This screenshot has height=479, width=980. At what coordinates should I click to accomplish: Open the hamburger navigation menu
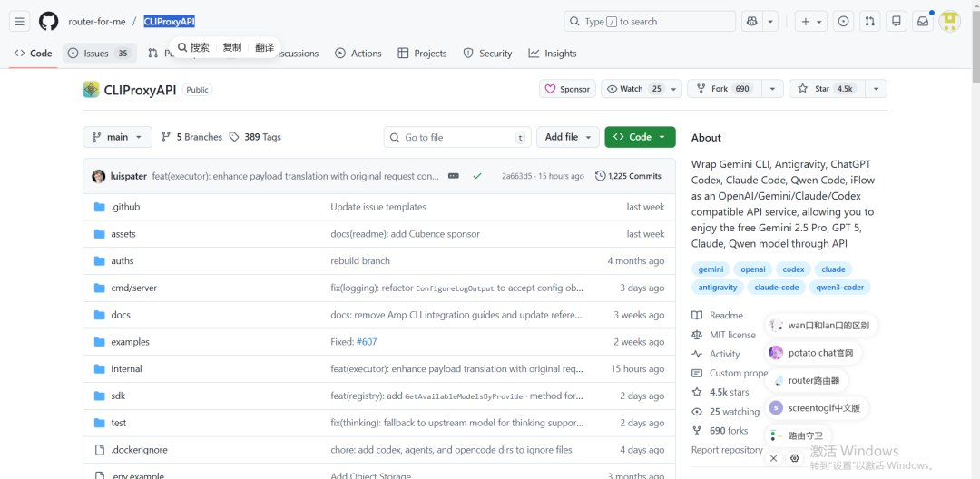[x=20, y=21]
